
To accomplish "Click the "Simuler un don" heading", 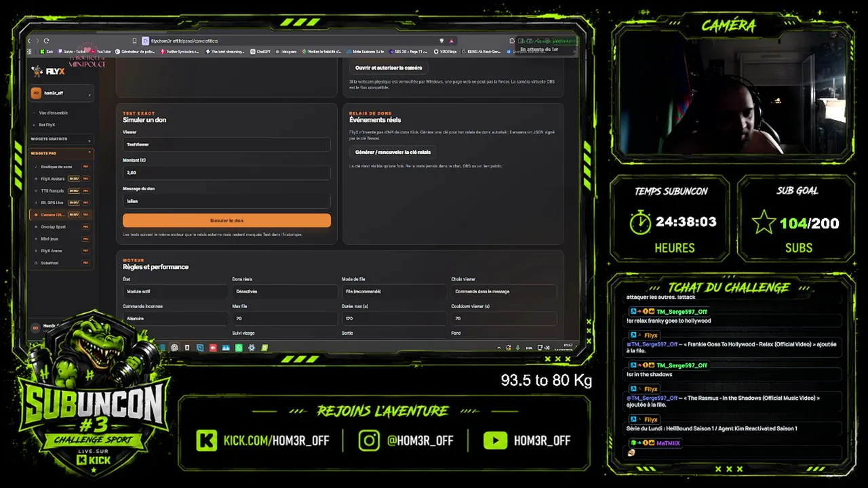I will click(x=144, y=120).
